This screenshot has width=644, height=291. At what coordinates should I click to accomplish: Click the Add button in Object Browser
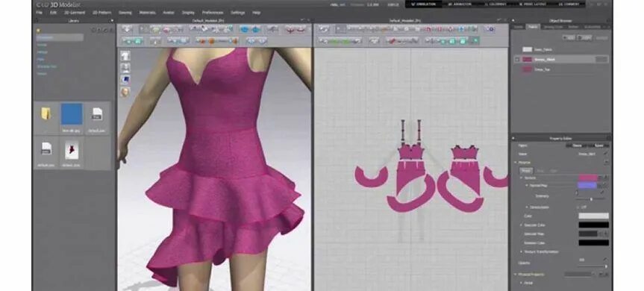point(569,37)
